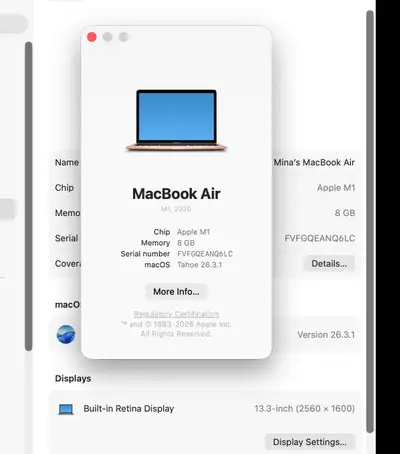Click serial FVFGQEANQ6LC in settings pane
Image resolution: width=400 pixels, height=454 pixels.
(x=320, y=238)
